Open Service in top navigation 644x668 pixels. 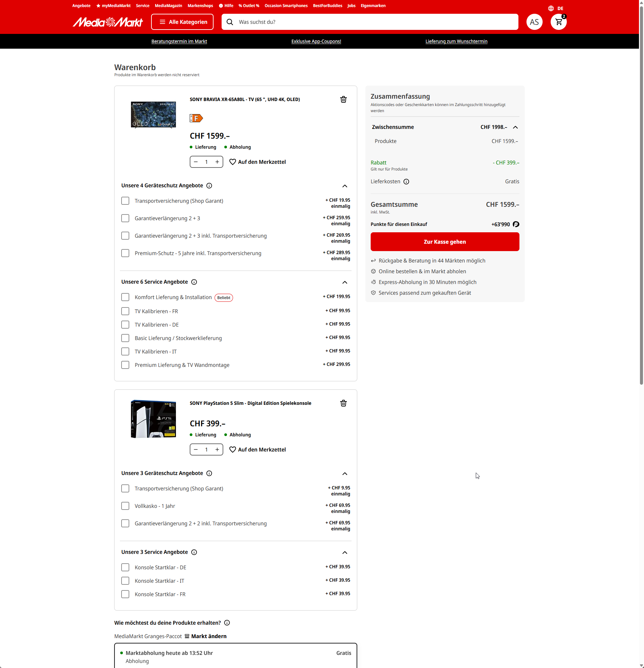[142, 6]
